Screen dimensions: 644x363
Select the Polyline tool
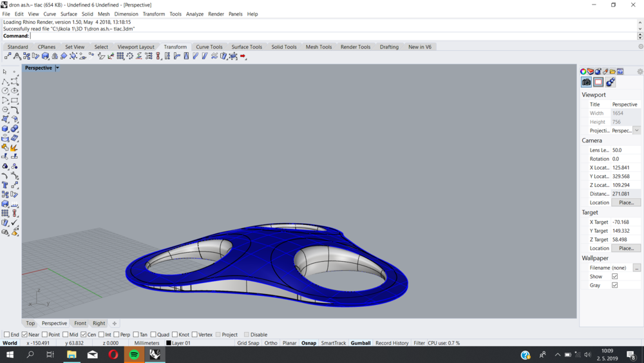click(x=5, y=81)
